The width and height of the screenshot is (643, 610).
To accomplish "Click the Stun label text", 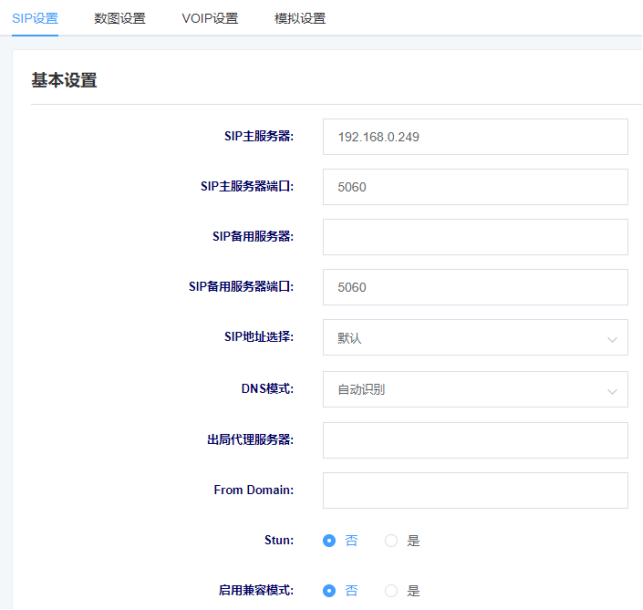I will pos(279,540).
